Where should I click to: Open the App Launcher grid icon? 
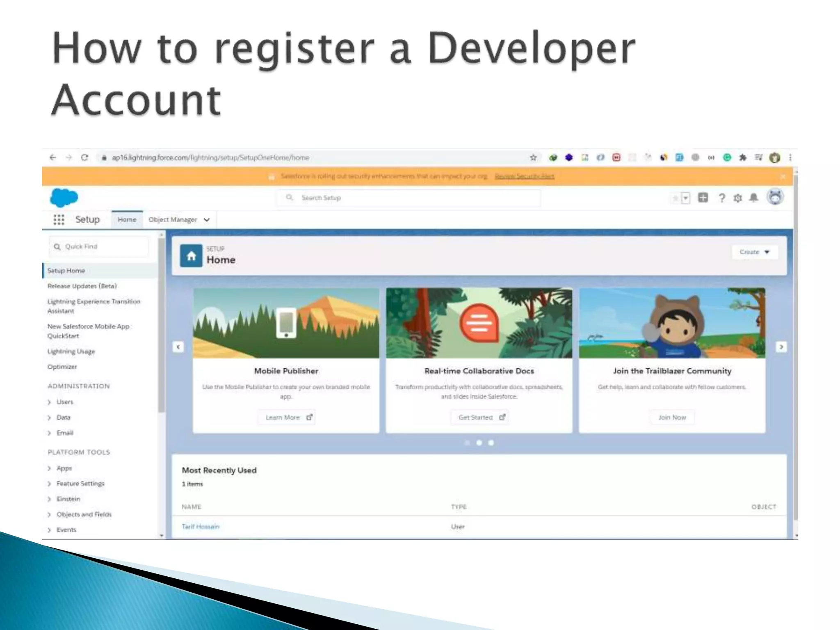click(x=59, y=220)
